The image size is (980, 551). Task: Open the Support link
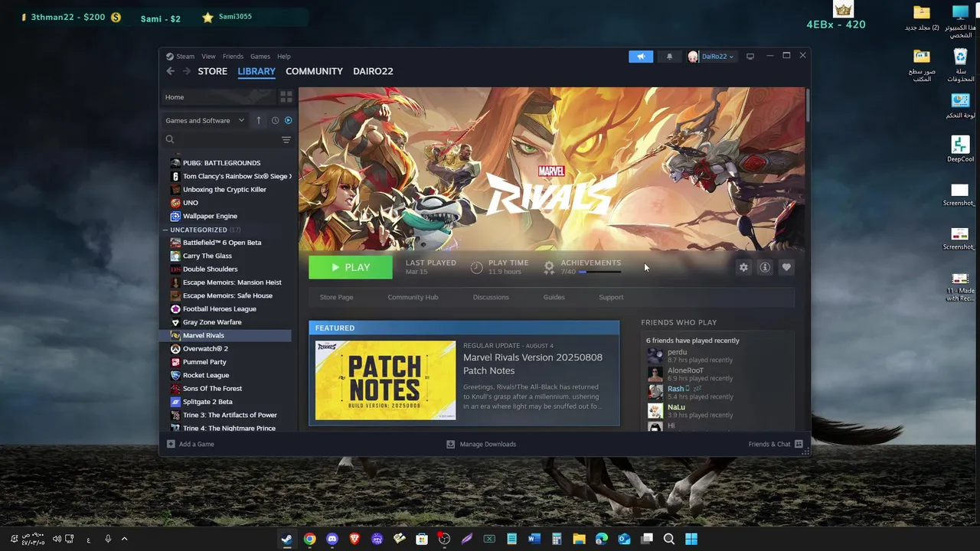coord(611,297)
